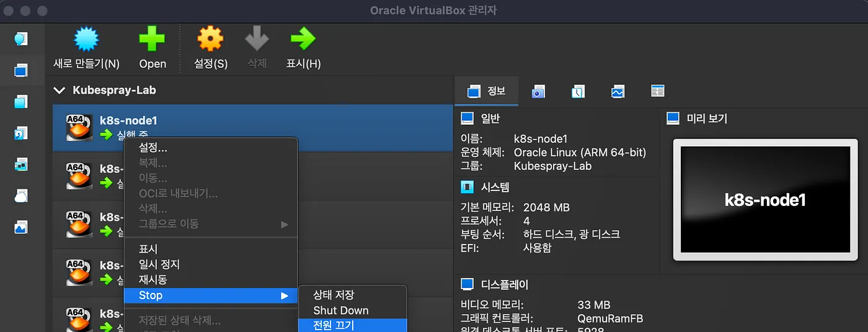Viewport: 868px width, 332px height.
Task: Select the 정보 tab
Action: pyautogui.click(x=486, y=91)
